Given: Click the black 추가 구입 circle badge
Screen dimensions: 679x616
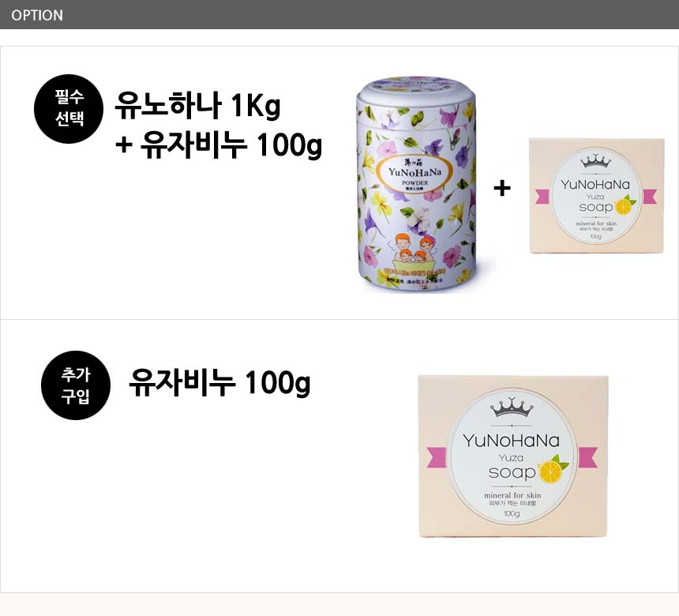Looking at the screenshot, I should click(76, 385).
